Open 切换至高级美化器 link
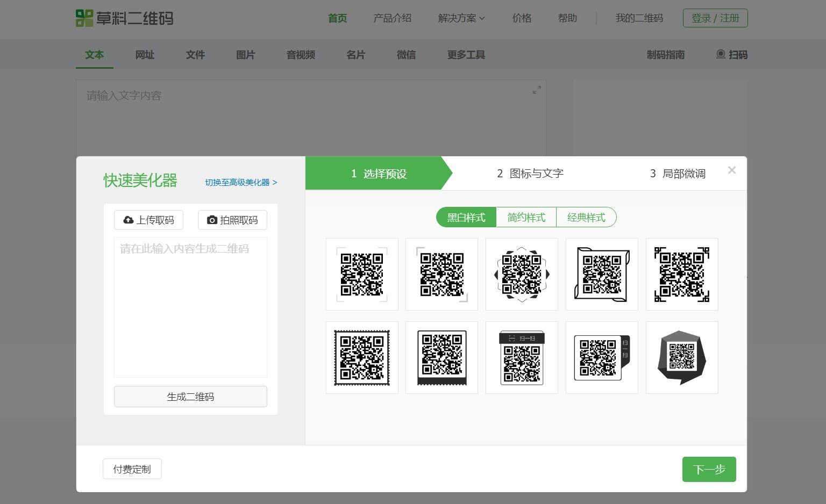The image size is (826, 504). (x=240, y=182)
